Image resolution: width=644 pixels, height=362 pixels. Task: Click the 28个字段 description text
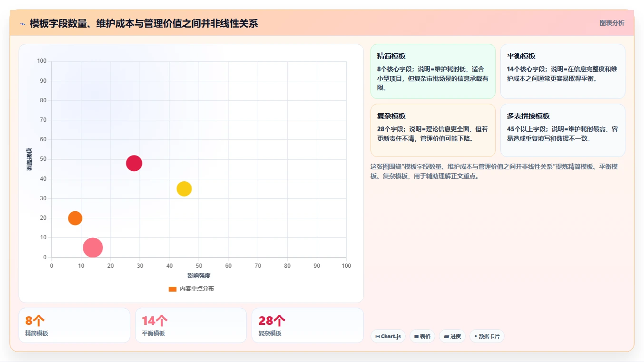click(432, 134)
